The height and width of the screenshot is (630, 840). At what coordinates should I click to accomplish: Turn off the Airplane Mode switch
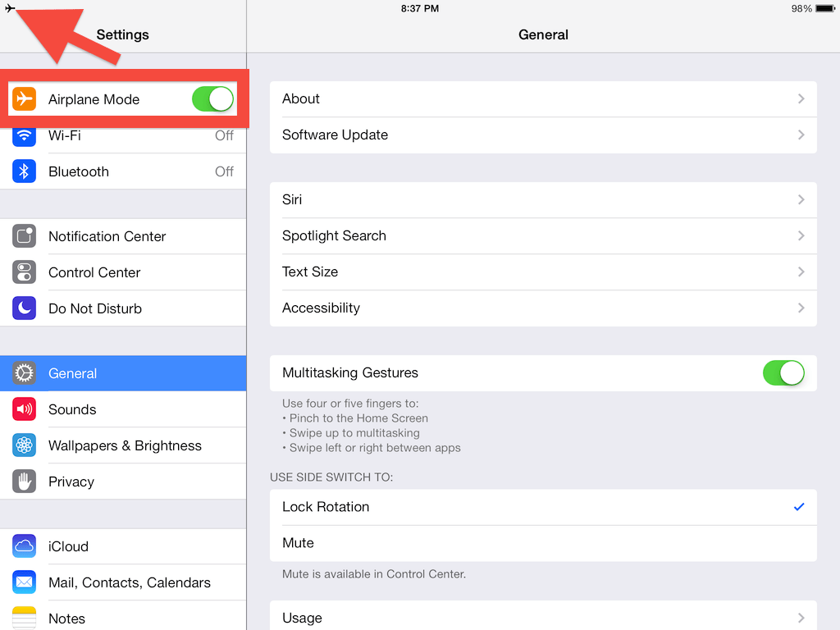[212, 99]
